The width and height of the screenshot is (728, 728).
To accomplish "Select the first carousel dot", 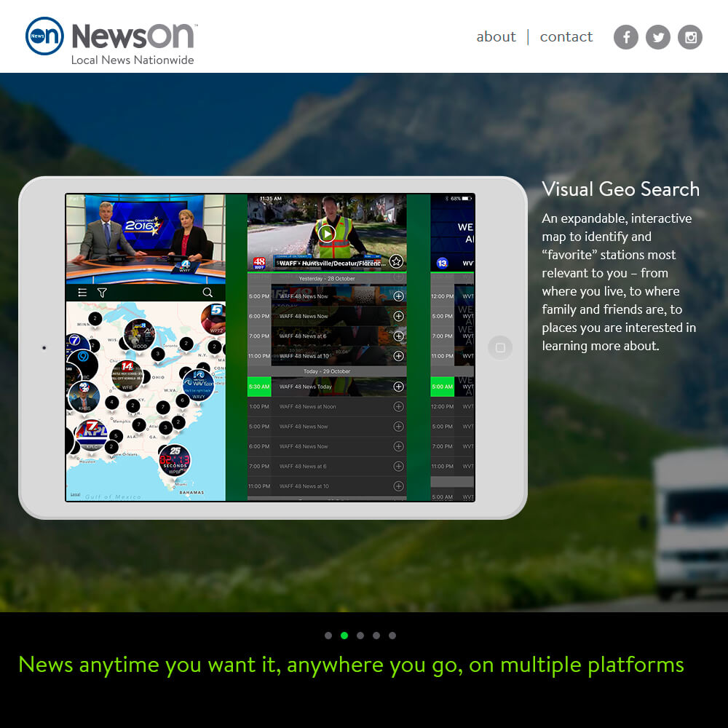I will click(328, 636).
